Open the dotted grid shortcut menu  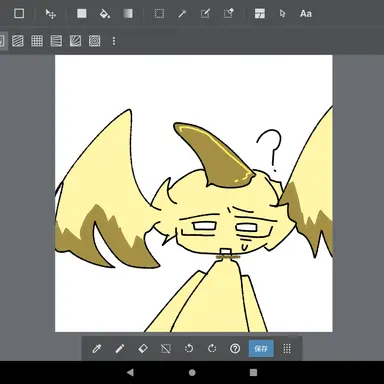(287, 349)
